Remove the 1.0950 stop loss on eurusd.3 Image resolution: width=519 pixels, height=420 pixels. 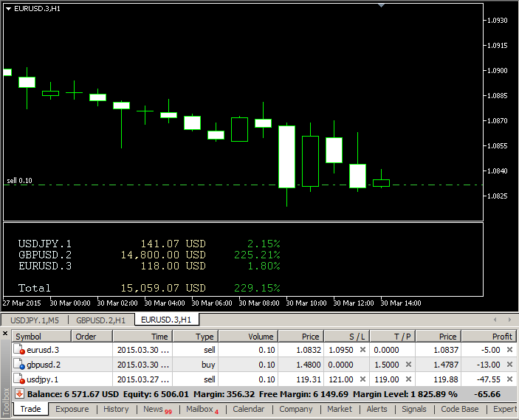point(362,350)
